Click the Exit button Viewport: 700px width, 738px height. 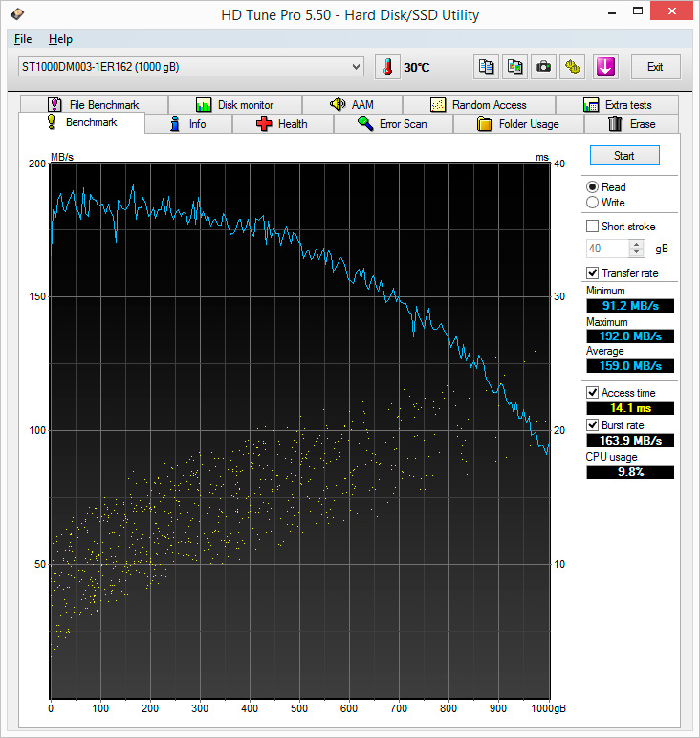pyautogui.click(x=655, y=67)
